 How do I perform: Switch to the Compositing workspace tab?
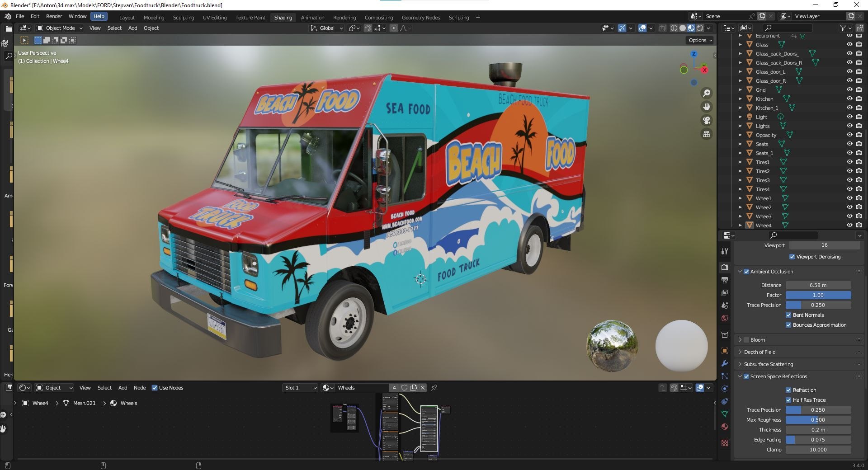(379, 18)
